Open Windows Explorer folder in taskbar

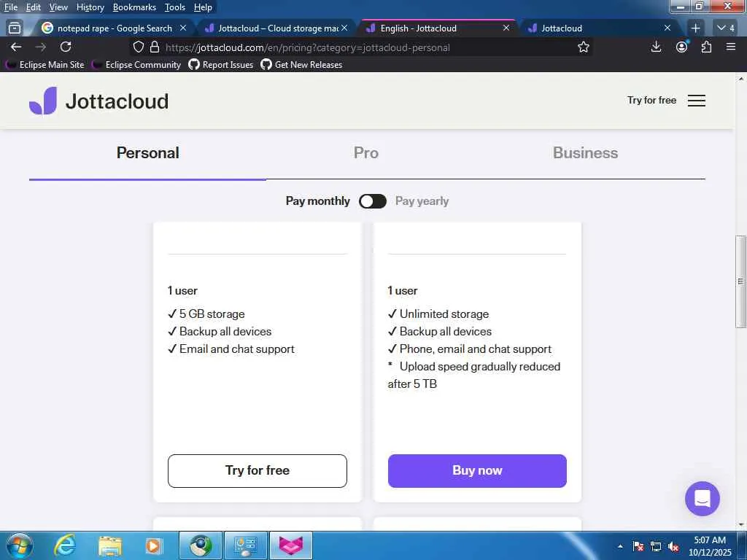(110, 545)
